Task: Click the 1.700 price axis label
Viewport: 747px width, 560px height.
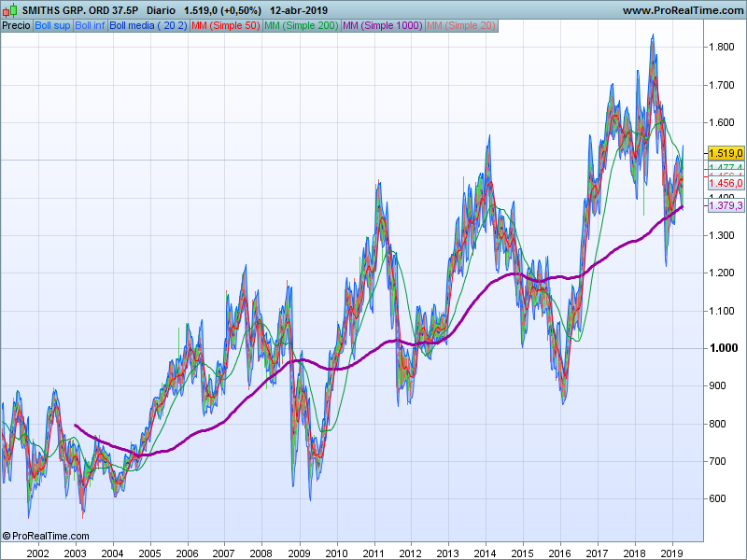Action: tap(722, 85)
